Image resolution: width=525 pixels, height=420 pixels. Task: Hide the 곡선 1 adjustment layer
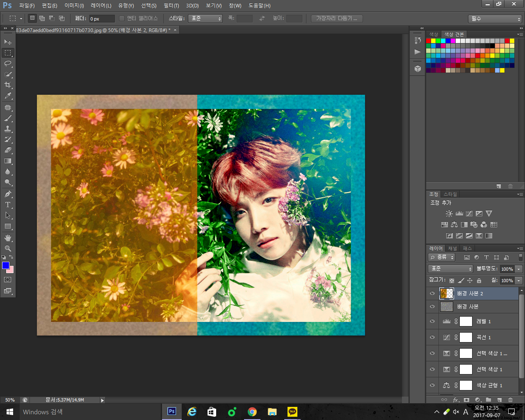432,338
